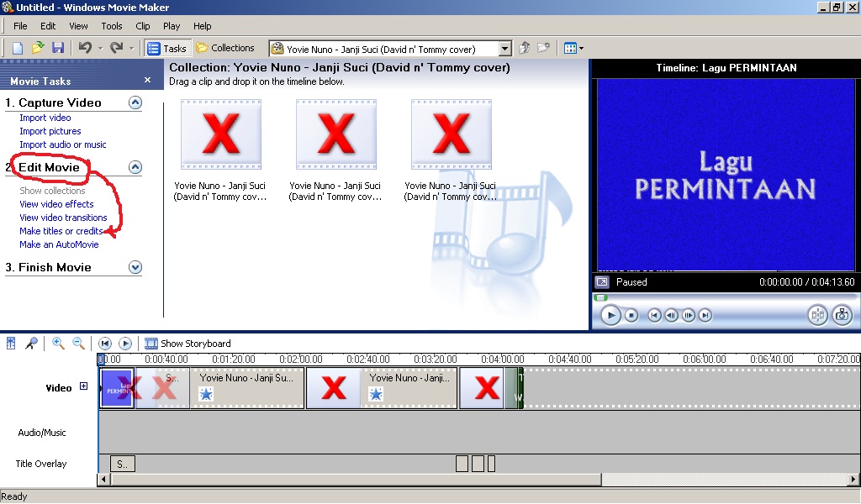The height and width of the screenshot is (504, 861).
Task: Create a new project with toolbar icon
Action: coord(18,48)
